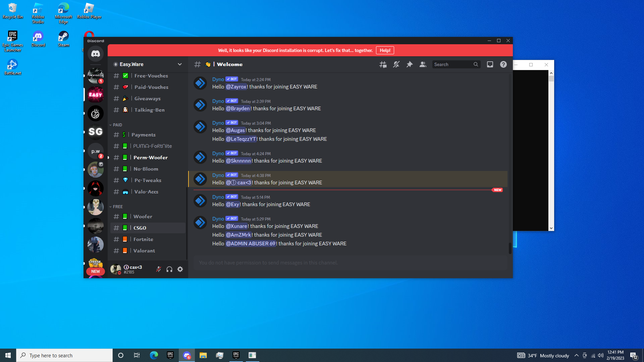
Task: Toggle microphone mute in user panel
Action: click(159, 269)
